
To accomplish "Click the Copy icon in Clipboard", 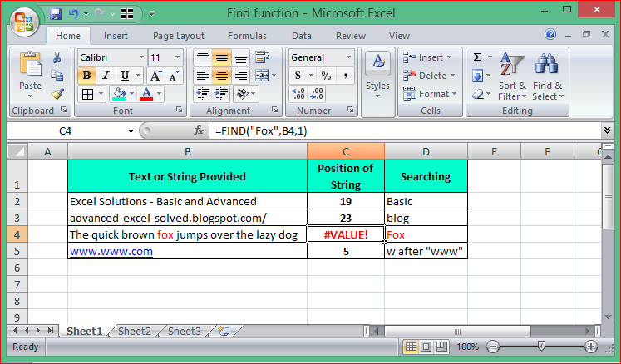I will [57, 76].
